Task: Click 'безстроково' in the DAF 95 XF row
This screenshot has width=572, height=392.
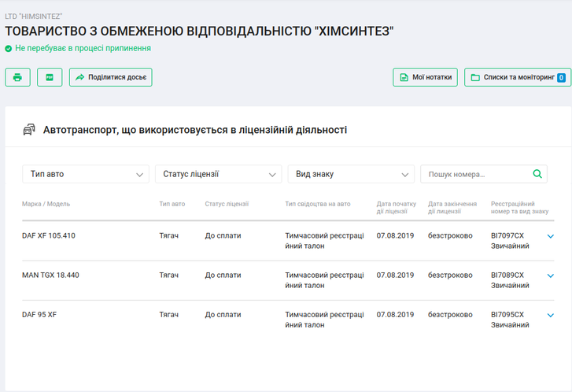Action: 450,315
